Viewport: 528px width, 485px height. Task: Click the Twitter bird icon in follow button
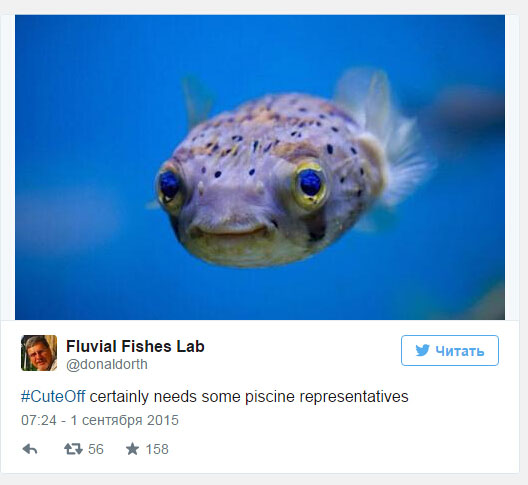point(422,350)
